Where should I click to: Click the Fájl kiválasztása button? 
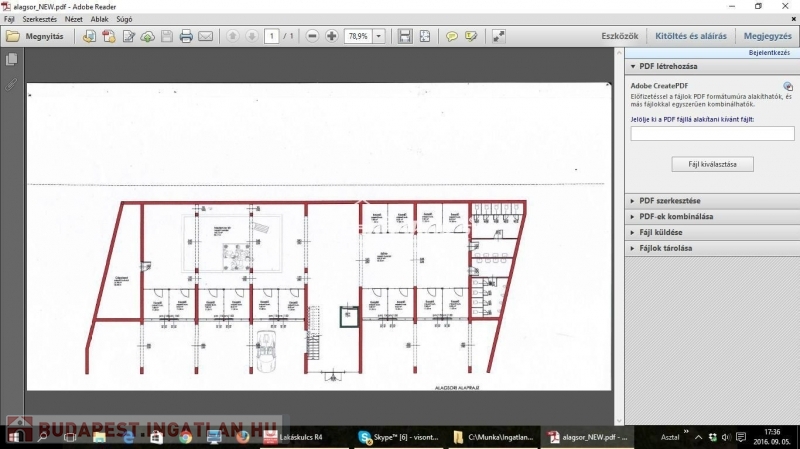pos(712,164)
